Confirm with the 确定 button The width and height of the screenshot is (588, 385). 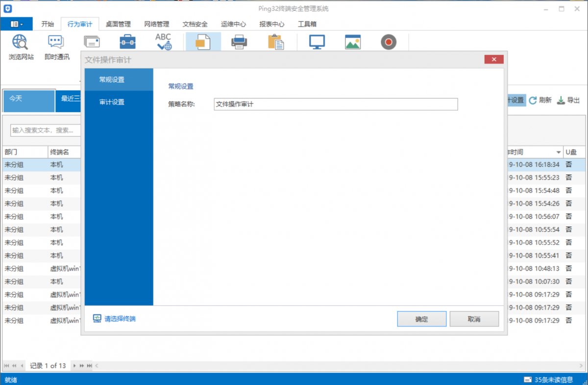421,319
